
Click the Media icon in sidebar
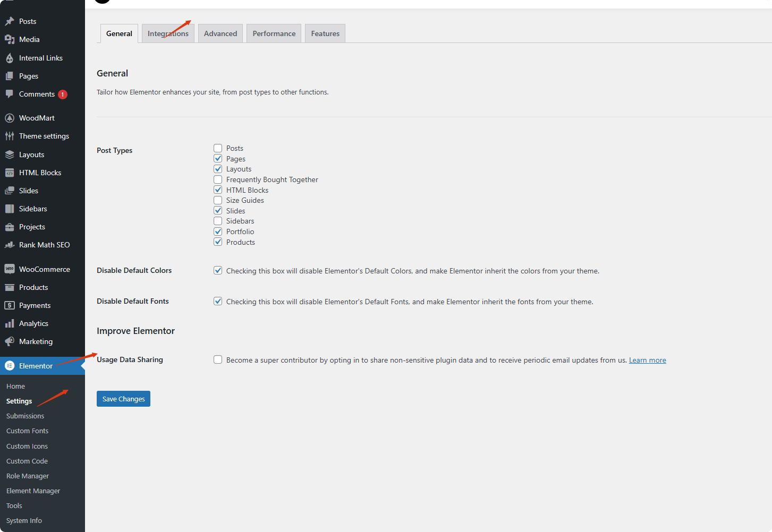10,39
